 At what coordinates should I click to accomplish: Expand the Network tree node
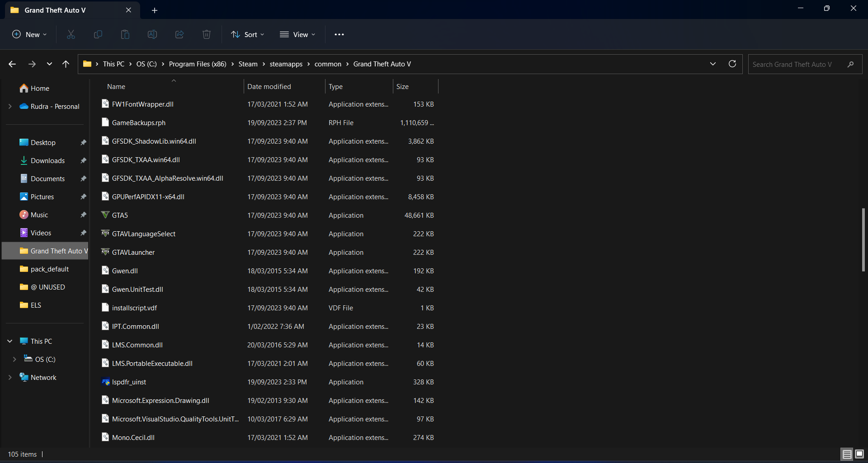(10, 377)
